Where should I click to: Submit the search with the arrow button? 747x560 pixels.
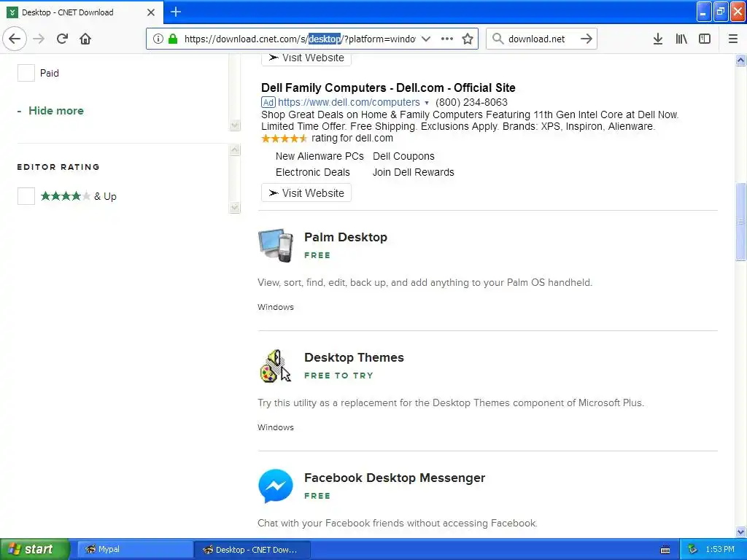[587, 39]
